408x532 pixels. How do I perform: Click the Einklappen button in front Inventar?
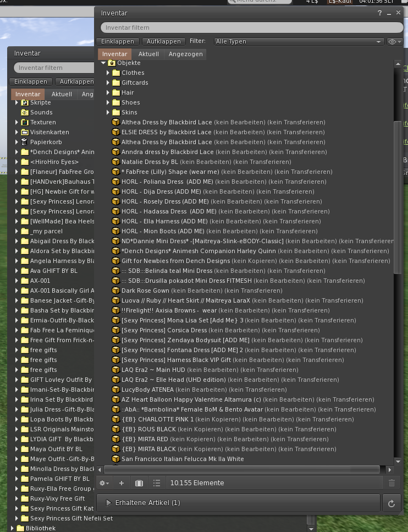[117, 41]
